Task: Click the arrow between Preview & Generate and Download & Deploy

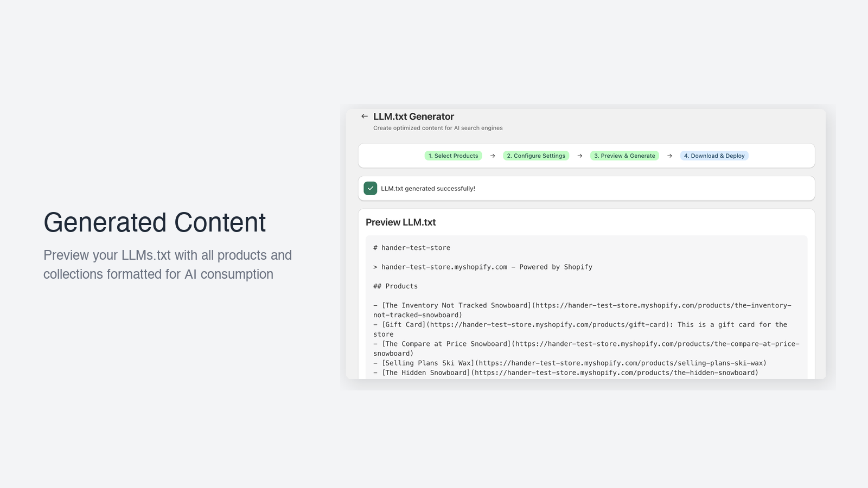Action: [669, 156]
